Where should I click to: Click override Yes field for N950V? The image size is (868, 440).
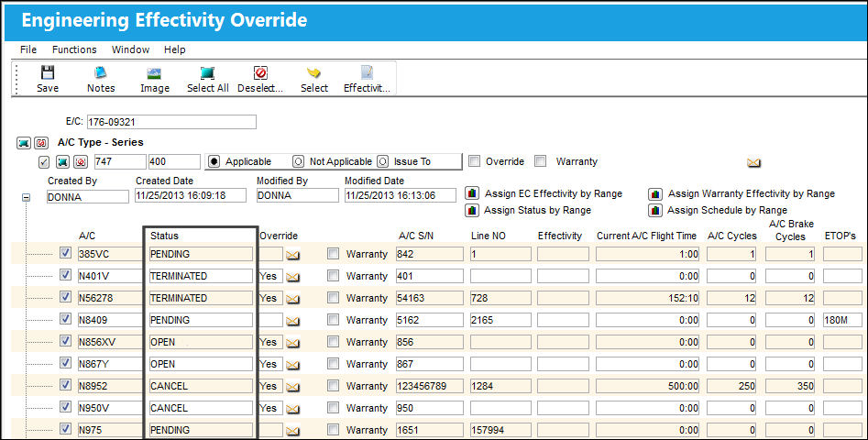(x=270, y=409)
